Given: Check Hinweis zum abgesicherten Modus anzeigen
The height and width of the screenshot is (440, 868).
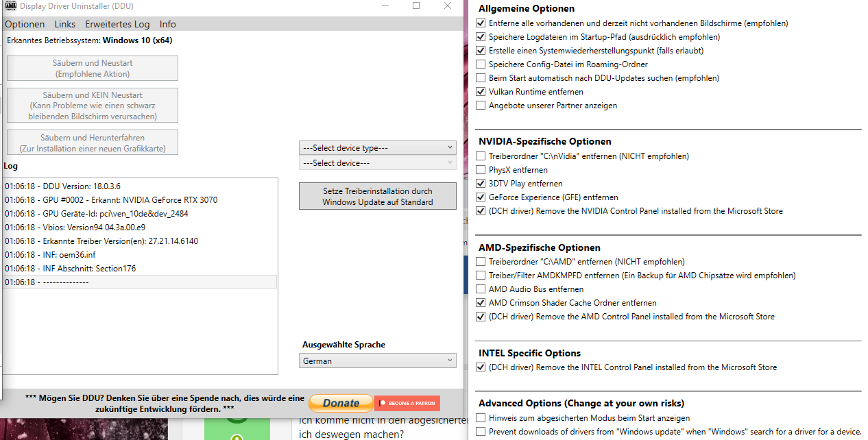Looking at the screenshot, I should pos(481,418).
